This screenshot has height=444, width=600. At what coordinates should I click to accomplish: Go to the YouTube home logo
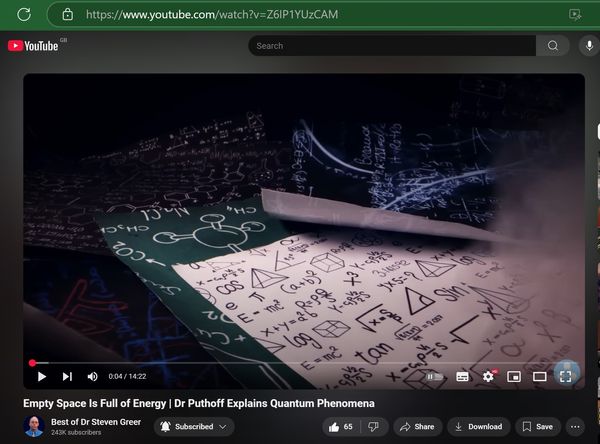[x=33, y=46]
